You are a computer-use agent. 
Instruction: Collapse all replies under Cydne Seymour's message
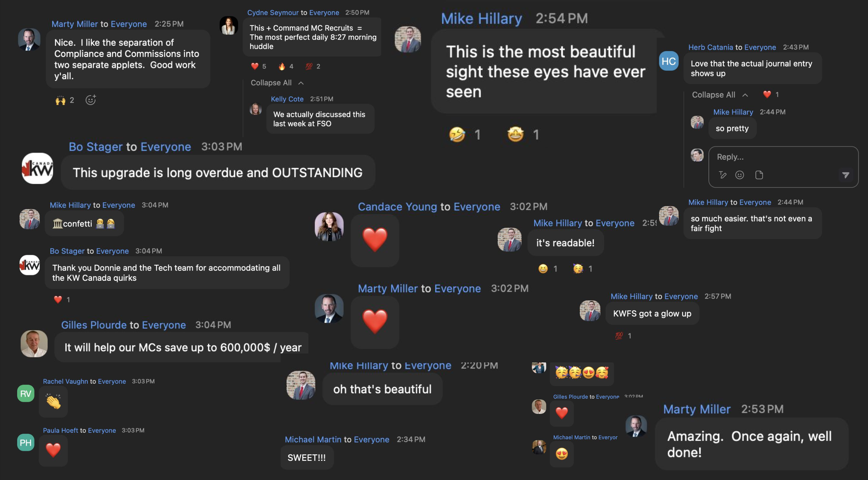point(271,83)
